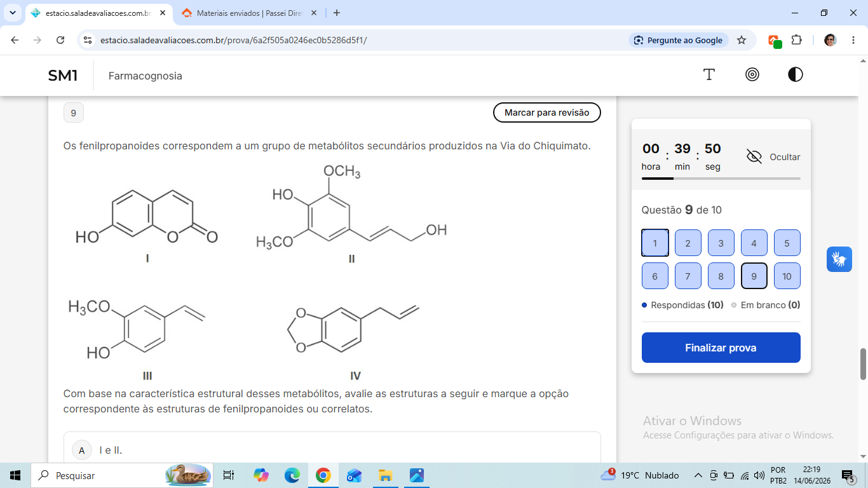This screenshot has width=868, height=488.
Task: Click the taskbar Pesquisar search box
Action: pyautogui.click(x=123, y=475)
